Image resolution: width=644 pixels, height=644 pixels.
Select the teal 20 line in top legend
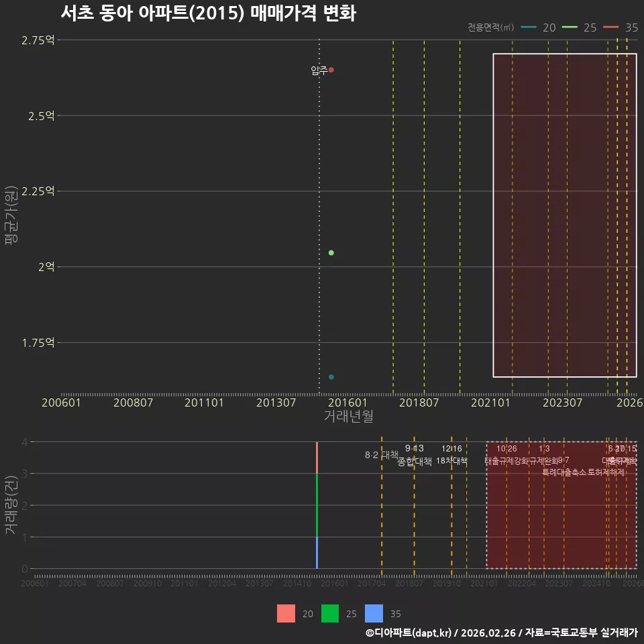(x=529, y=27)
